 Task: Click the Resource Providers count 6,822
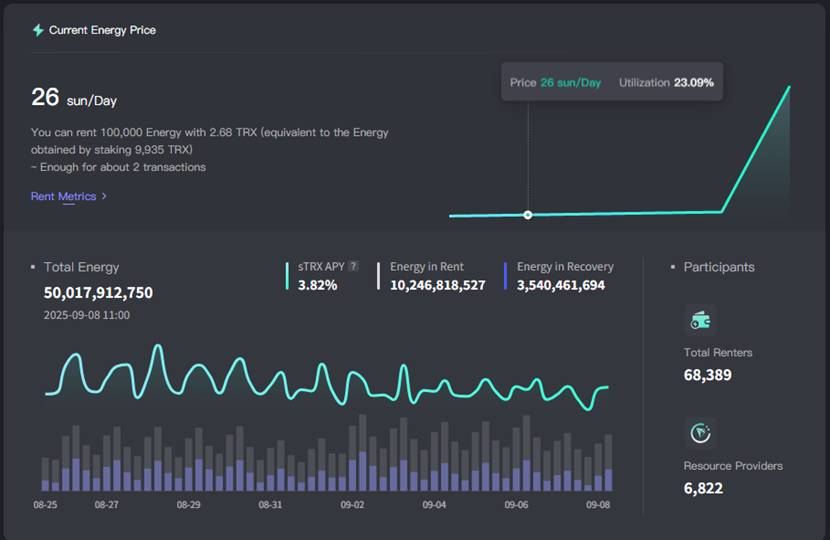[x=703, y=488]
